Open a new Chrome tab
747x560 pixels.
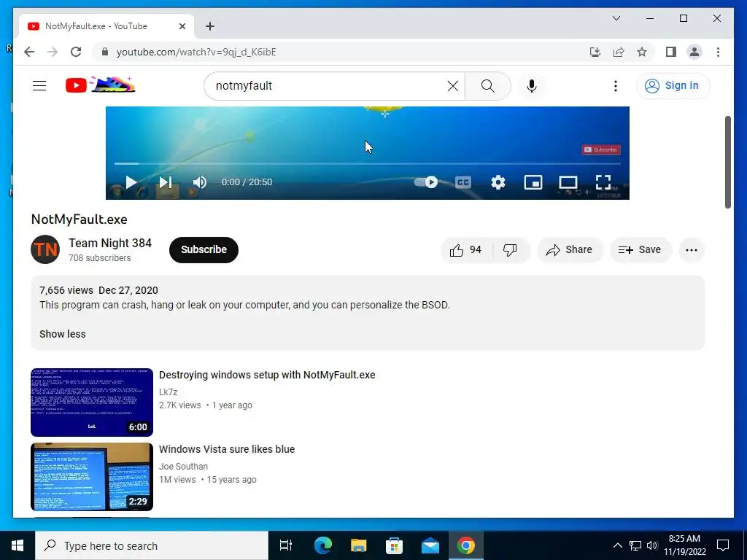[209, 26]
